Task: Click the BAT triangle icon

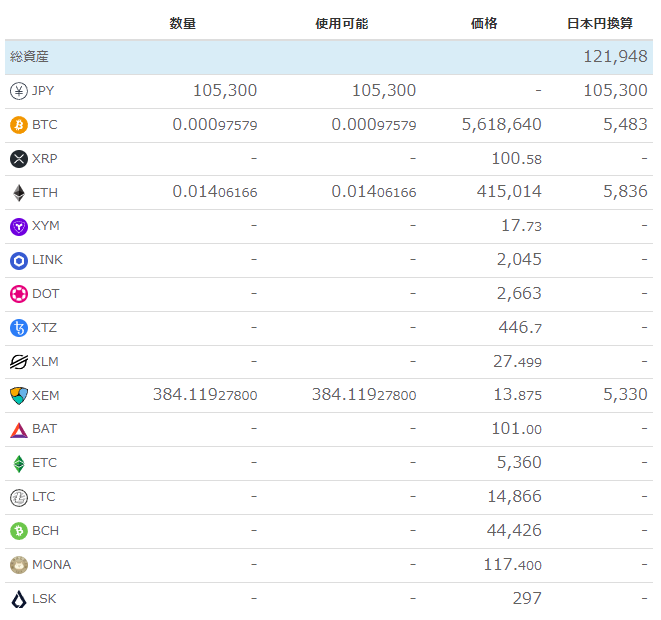Action: pyautogui.click(x=19, y=430)
